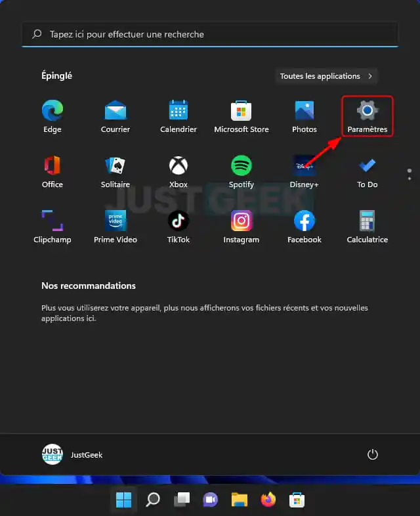This screenshot has width=420, height=516.
Task: Open the Facebook app
Action: (x=304, y=226)
